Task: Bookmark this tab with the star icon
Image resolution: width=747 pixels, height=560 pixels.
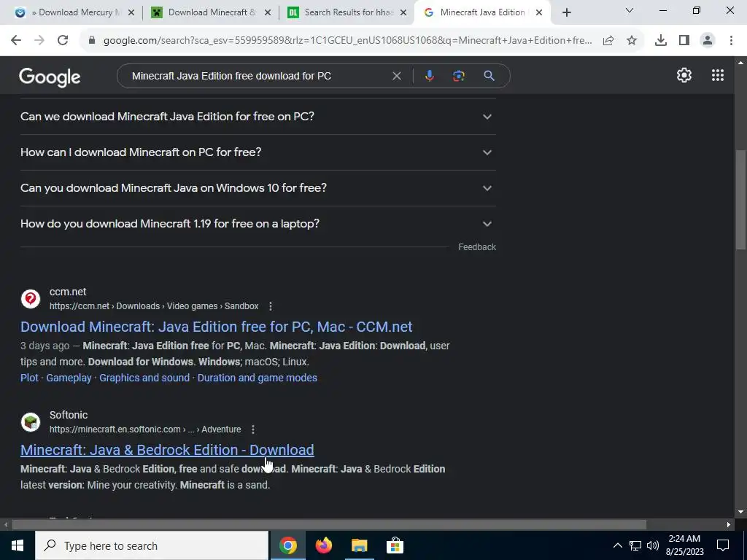Action: 632,41
